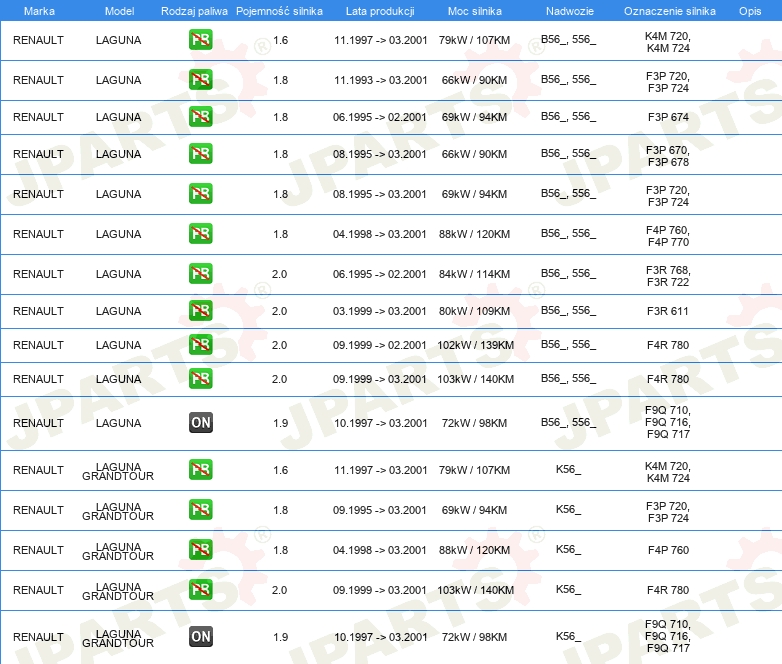The width and height of the screenshot is (782, 664).
Task: Click K4M 720, K4M 724 in the GRANDTOUR row
Action: point(668,472)
